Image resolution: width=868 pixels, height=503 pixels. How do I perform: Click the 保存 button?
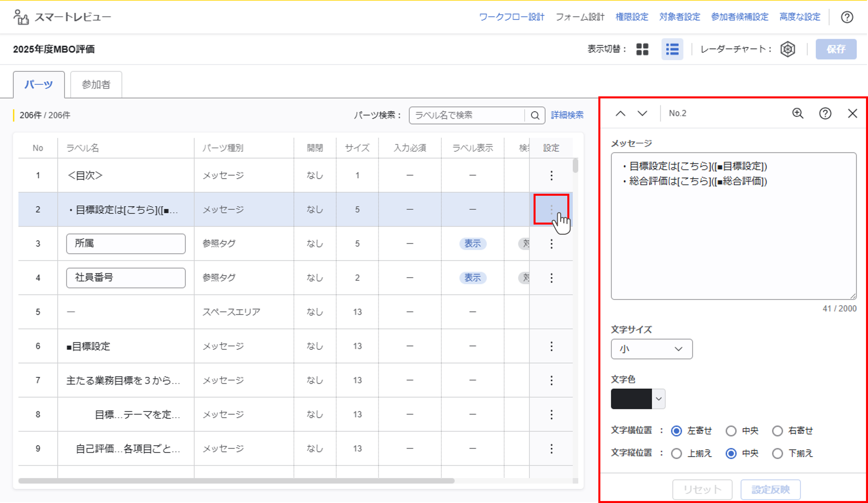pyautogui.click(x=836, y=49)
